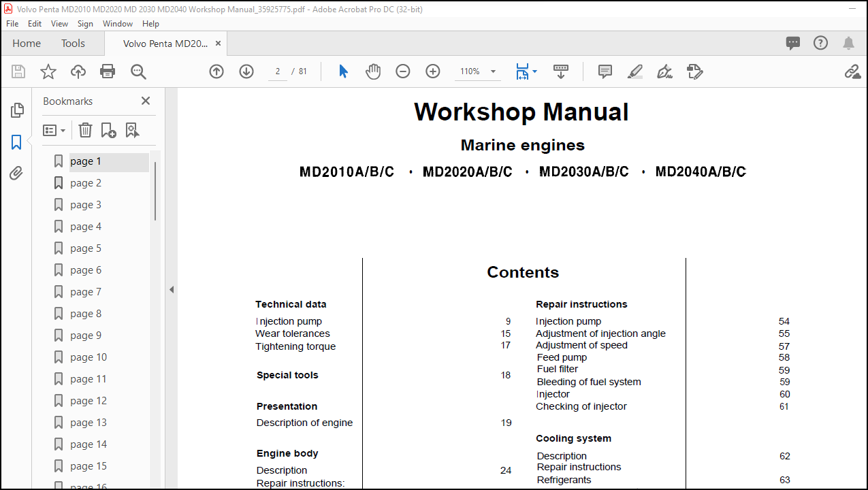Viewport: 868px width, 490px height.
Task: Open the Sign menu
Action: click(85, 23)
